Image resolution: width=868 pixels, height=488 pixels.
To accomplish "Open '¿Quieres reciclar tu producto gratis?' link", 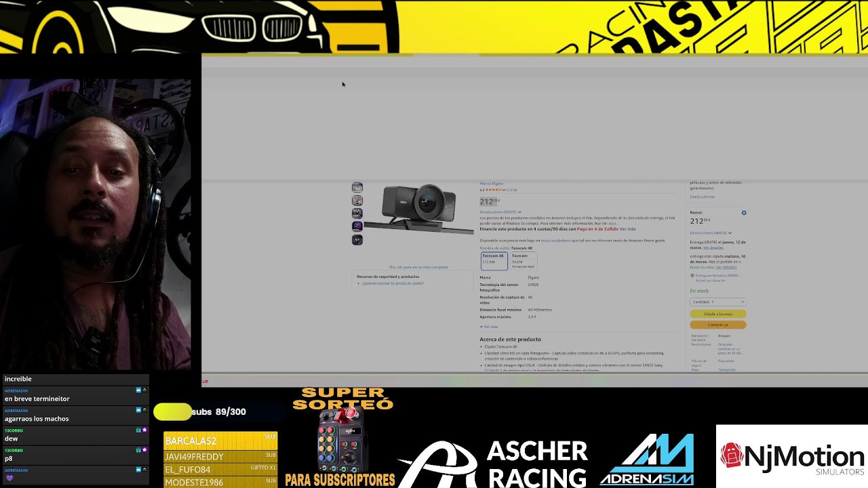I will tap(393, 283).
